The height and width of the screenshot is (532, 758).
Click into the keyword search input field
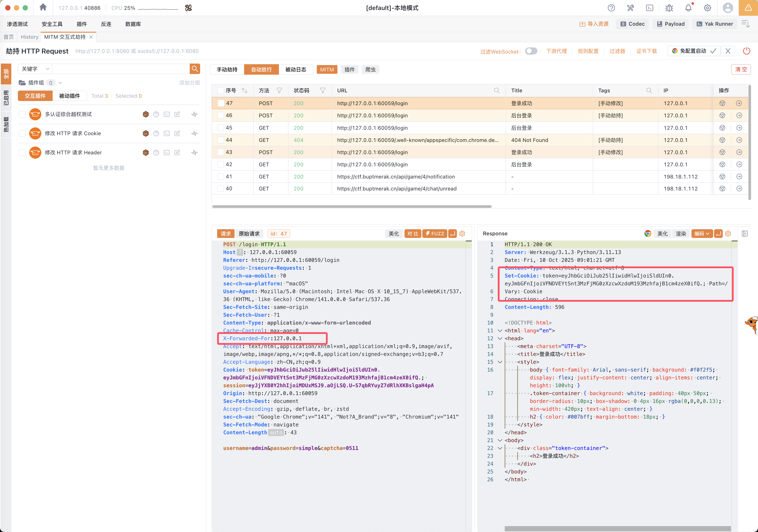point(121,69)
